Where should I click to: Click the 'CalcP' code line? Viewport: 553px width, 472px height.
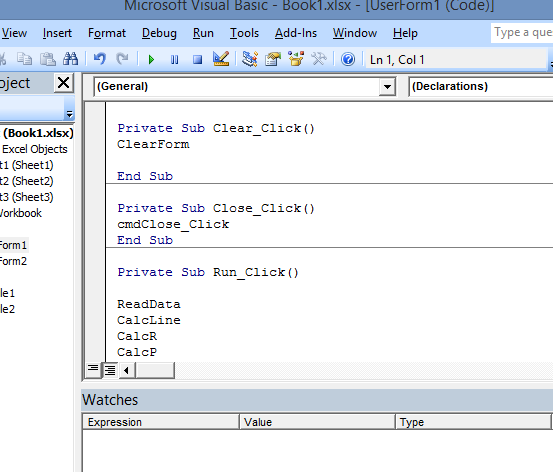[x=137, y=352]
